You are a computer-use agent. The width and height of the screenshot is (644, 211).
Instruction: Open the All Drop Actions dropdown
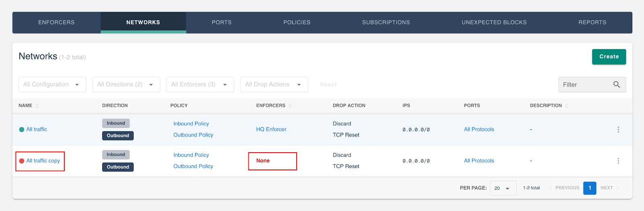point(275,85)
